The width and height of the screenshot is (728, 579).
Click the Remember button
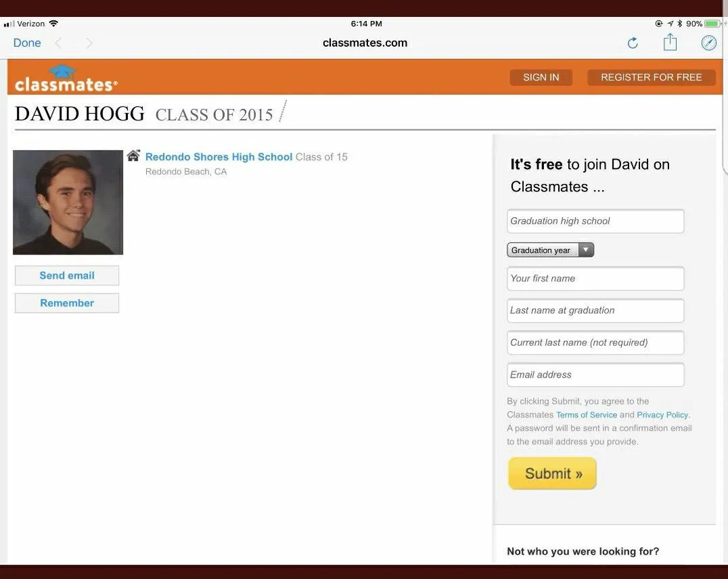tap(67, 303)
